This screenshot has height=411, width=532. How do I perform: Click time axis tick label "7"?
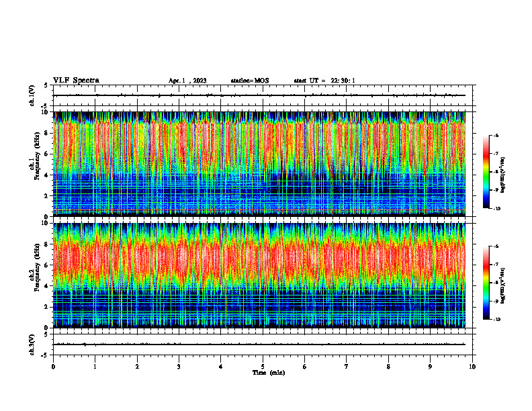coord(347,367)
